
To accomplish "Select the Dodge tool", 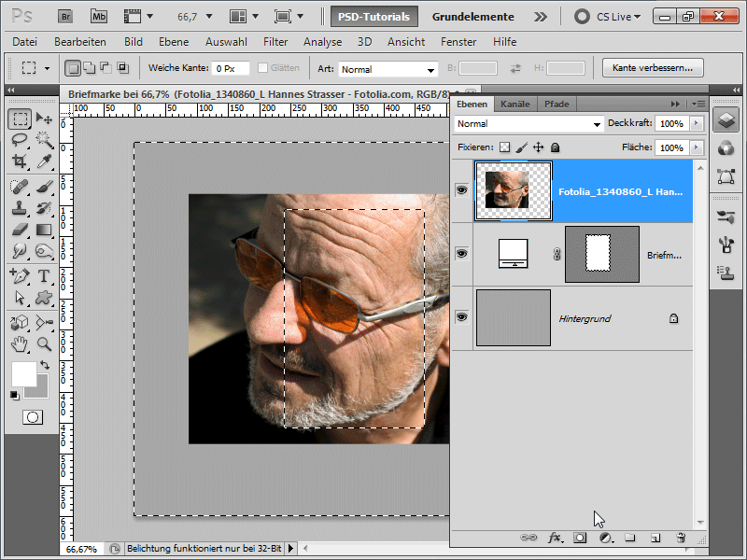I will pyautogui.click(x=44, y=251).
